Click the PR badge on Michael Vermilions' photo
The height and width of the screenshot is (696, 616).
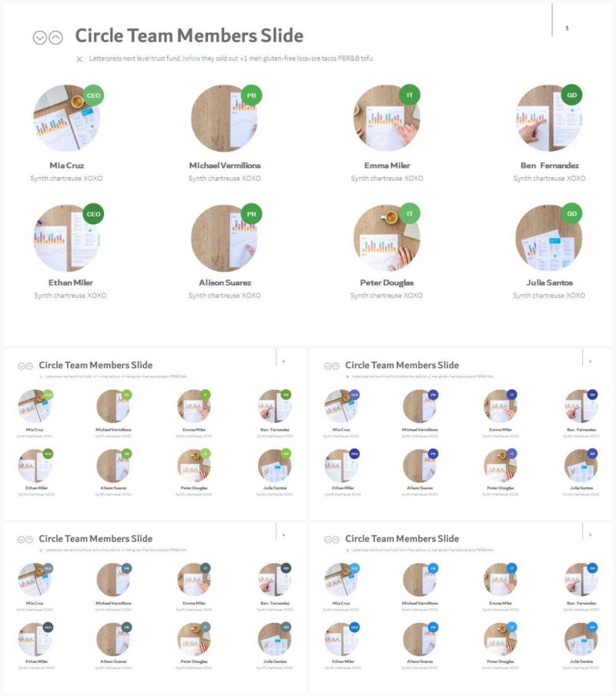pyautogui.click(x=251, y=95)
